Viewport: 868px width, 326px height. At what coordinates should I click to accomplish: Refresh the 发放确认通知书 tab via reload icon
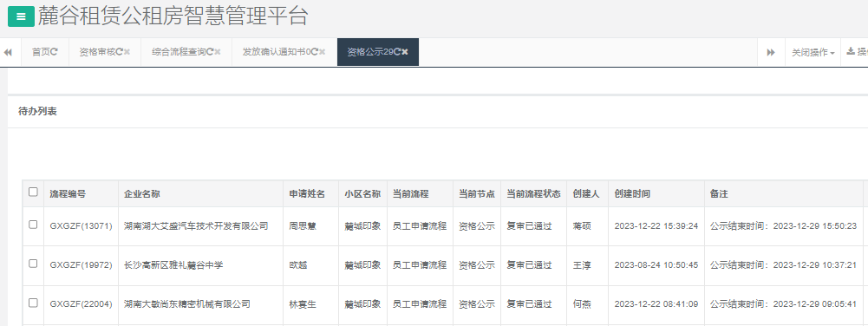315,52
